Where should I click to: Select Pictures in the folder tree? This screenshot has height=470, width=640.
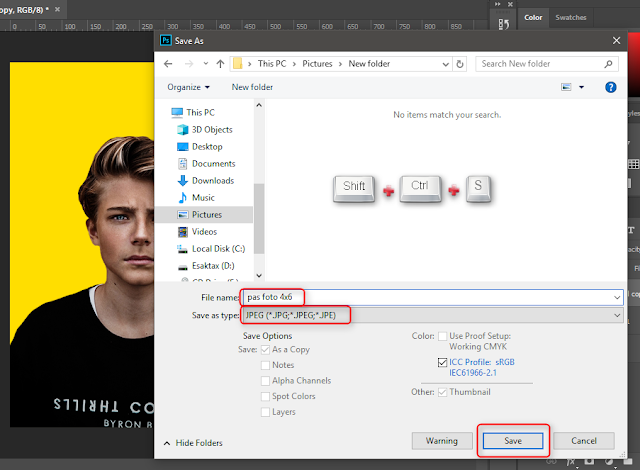[x=204, y=215]
